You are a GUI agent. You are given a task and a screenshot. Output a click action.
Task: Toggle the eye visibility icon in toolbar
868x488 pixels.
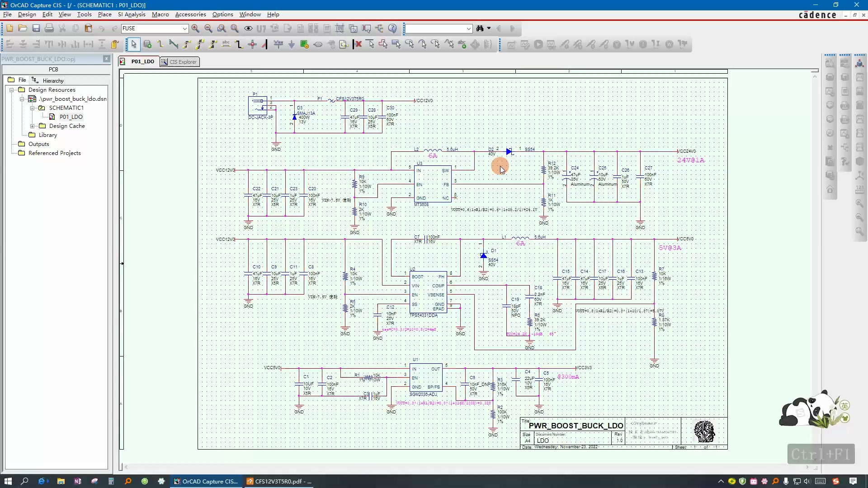coord(248,28)
